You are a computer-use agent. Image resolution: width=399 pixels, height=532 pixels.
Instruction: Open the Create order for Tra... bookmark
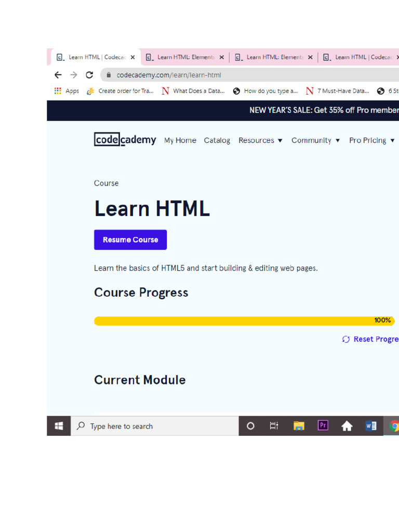(120, 91)
